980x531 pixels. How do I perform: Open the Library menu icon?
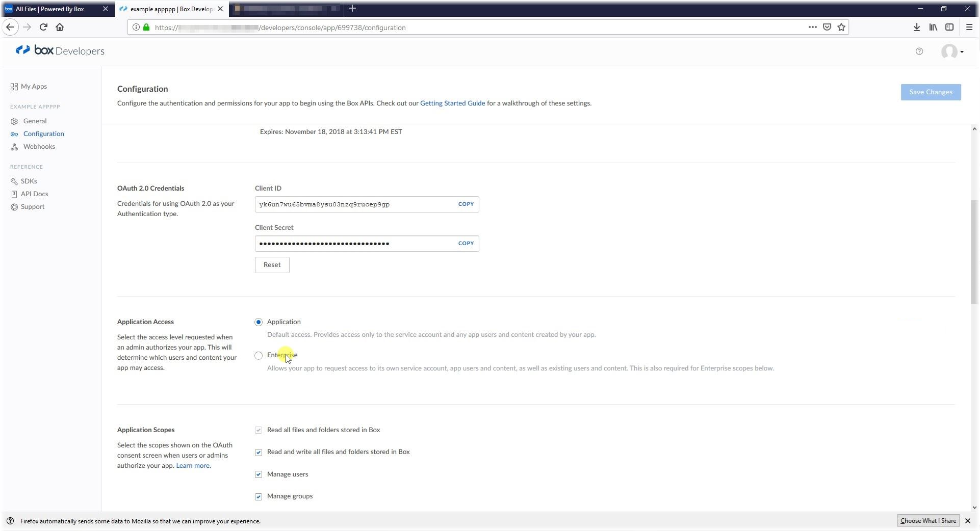click(933, 28)
